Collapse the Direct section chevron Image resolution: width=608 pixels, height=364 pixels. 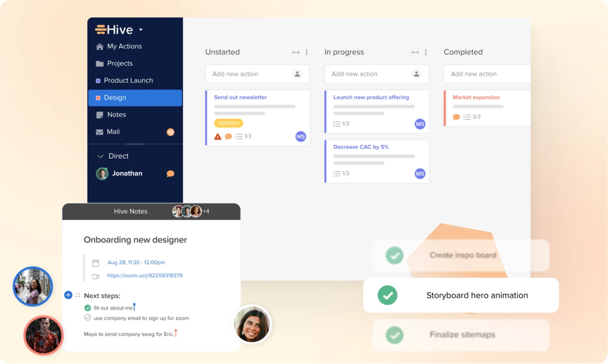pyautogui.click(x=100, y=156)
